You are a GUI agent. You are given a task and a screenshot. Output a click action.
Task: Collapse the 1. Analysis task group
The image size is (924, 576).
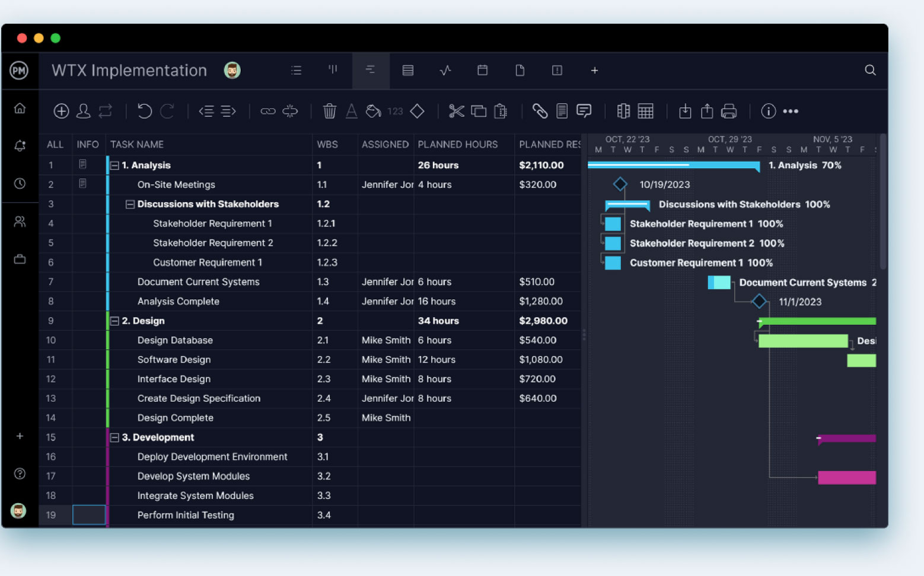click(x=114, y=165)
